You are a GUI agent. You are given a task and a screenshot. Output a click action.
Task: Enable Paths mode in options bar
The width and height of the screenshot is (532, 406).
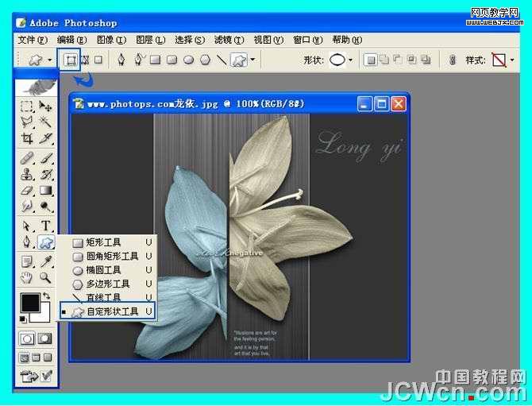(x=85, y=60)
